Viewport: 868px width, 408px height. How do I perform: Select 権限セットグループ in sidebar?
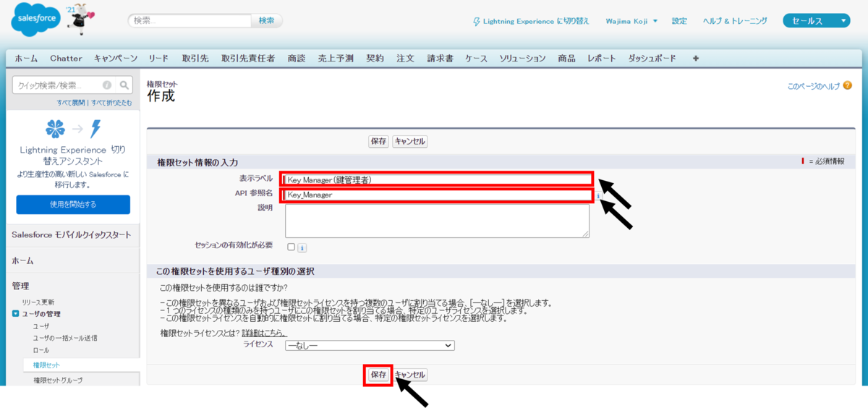(x=58, y=380)
